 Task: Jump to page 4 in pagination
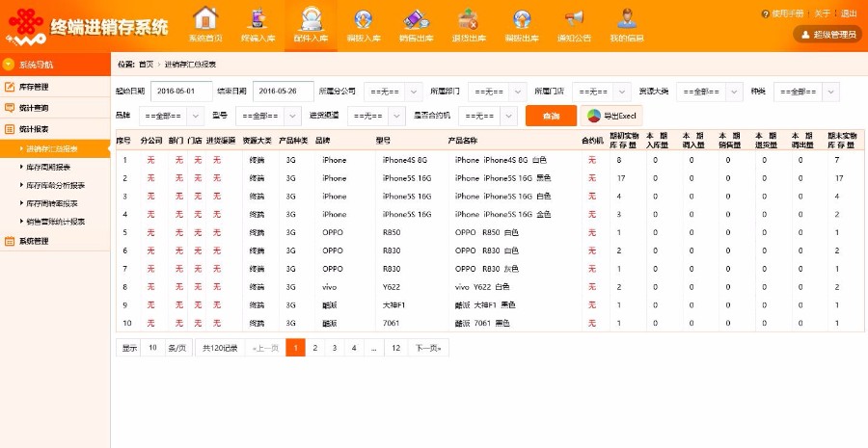354,348
